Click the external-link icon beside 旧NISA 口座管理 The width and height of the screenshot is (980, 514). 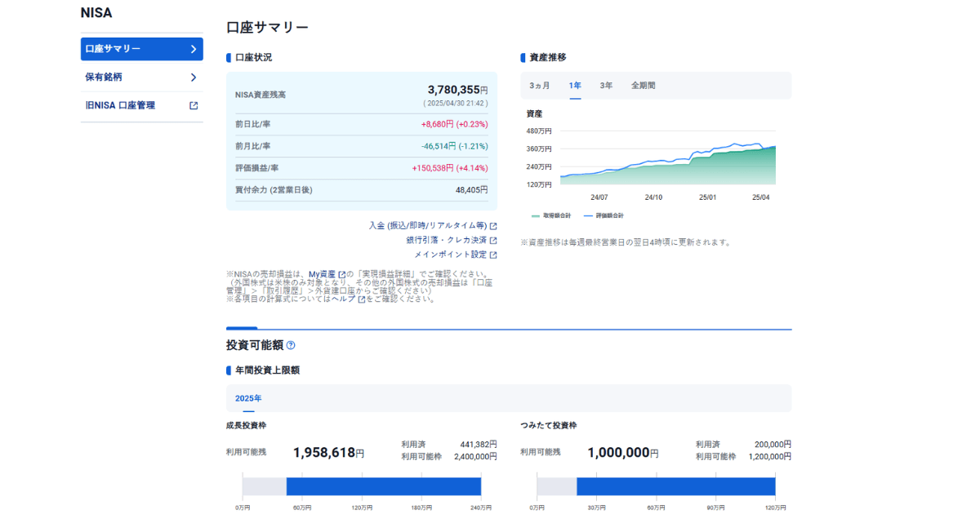click(194, 105)
